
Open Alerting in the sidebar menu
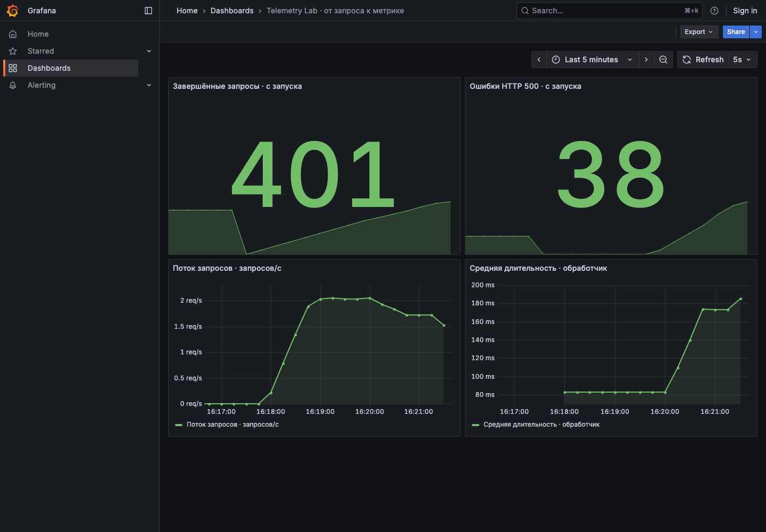(41, 85)
